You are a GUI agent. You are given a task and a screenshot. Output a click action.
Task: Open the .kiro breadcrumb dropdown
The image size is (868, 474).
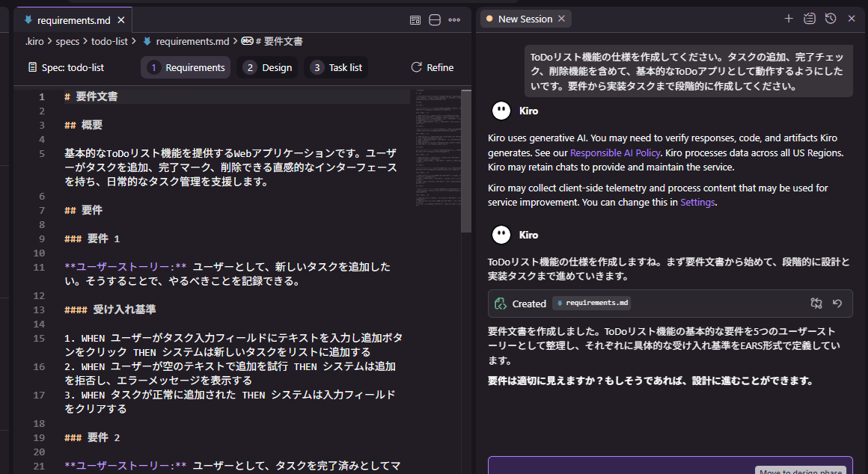(34, 41)
